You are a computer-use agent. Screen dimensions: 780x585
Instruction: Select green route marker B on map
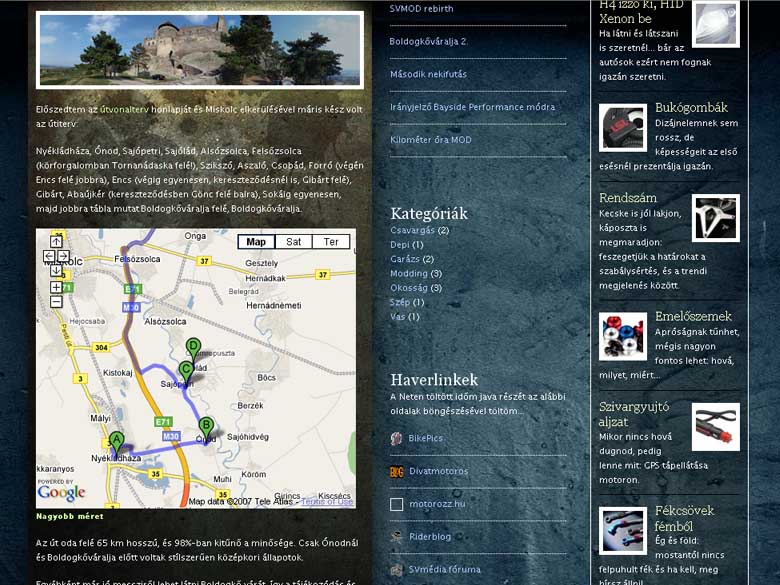click(205, 425)
